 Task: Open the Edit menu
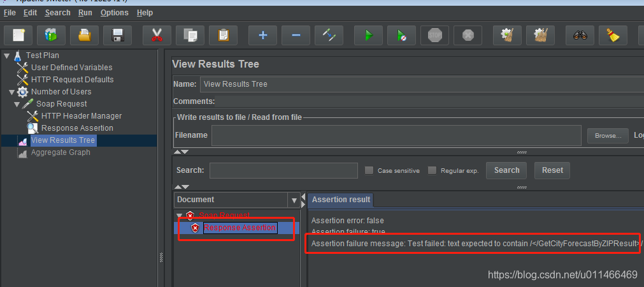coord(30,13)
